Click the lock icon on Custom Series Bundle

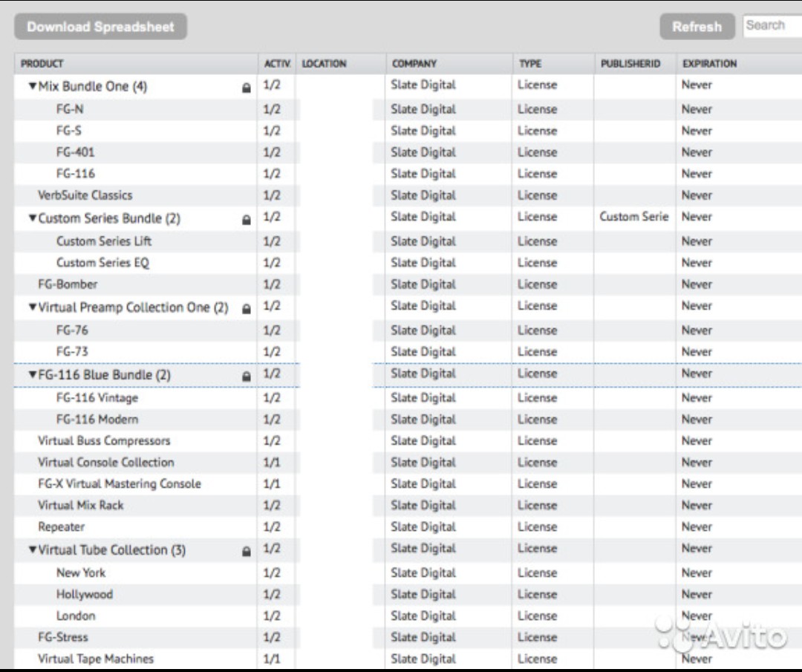pos(246,220)
